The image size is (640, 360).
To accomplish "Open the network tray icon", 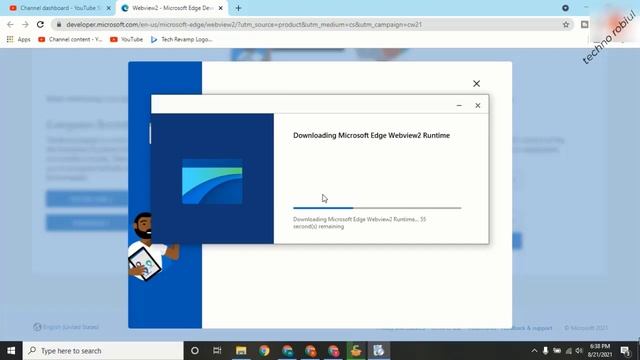I will pos(569,351).
